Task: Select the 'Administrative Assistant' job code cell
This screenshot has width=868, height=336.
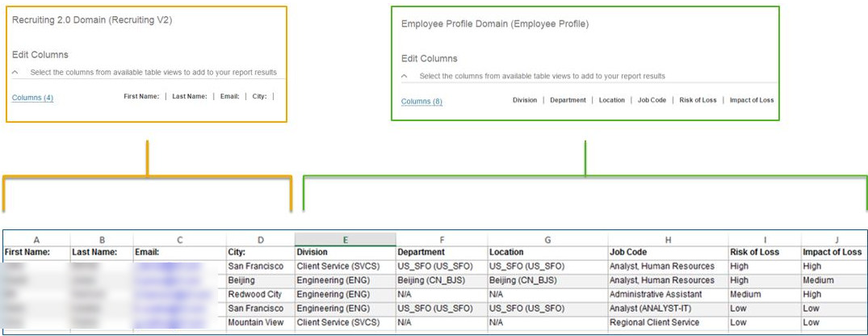Action: tap(669, 295)
